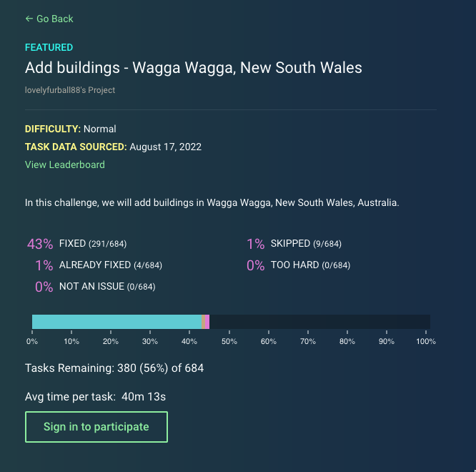Click the NOT AN ISSUE statistic
Viewport: 476px width, 472px height.
click(96, 287)
